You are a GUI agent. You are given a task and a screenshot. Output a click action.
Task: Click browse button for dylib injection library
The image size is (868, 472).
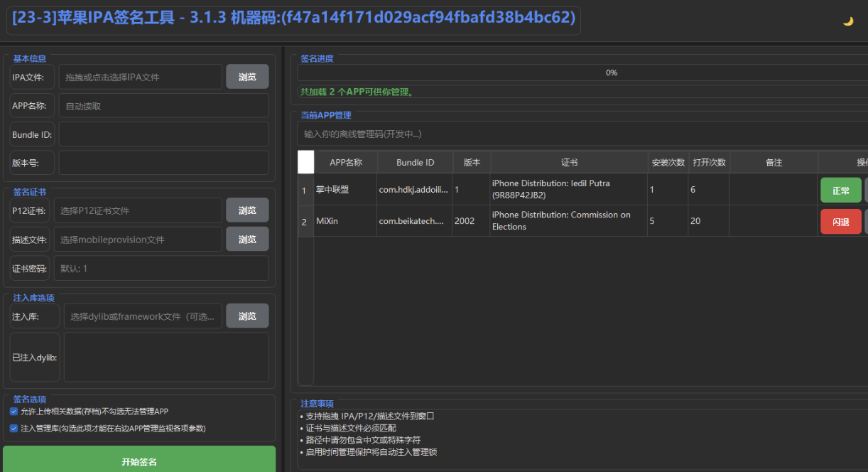pyautogui.click(x=247, y=316)
